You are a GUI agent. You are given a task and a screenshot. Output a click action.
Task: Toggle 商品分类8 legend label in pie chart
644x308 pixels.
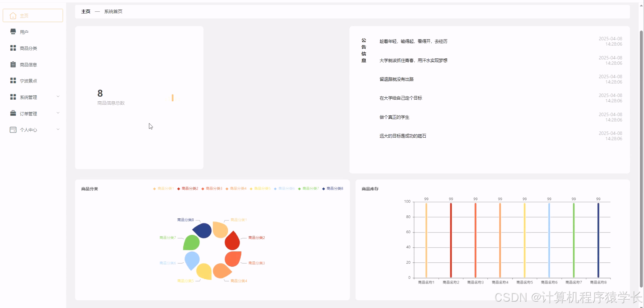[x=335, y=189]
